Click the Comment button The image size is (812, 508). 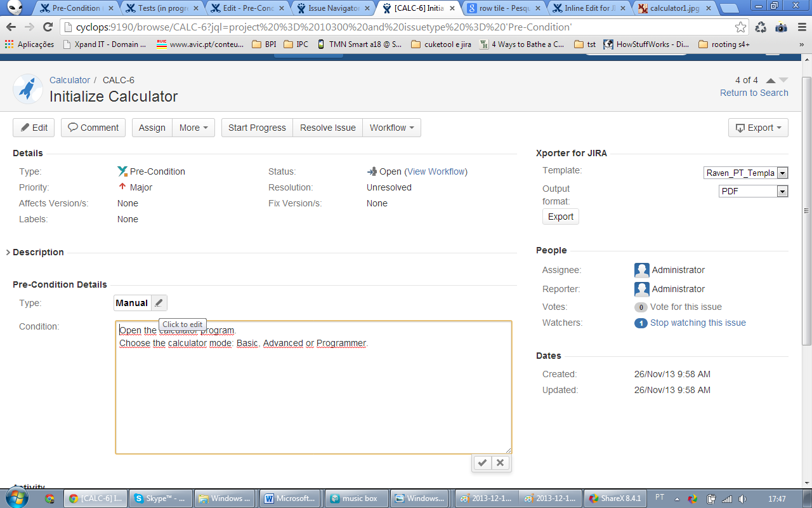coord(93,128)
